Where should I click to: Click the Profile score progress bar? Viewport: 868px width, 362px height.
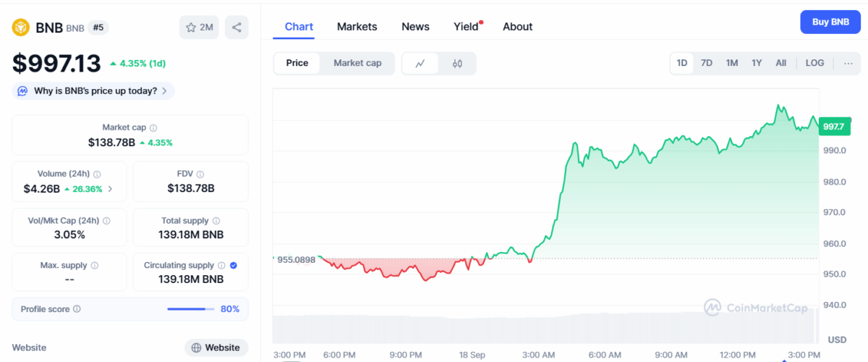(190, 309)
